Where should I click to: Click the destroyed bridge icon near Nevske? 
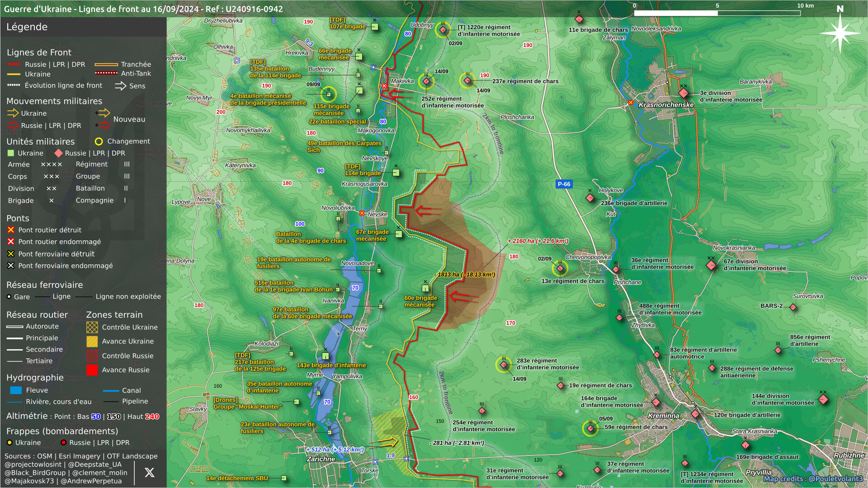pos(362,213)
